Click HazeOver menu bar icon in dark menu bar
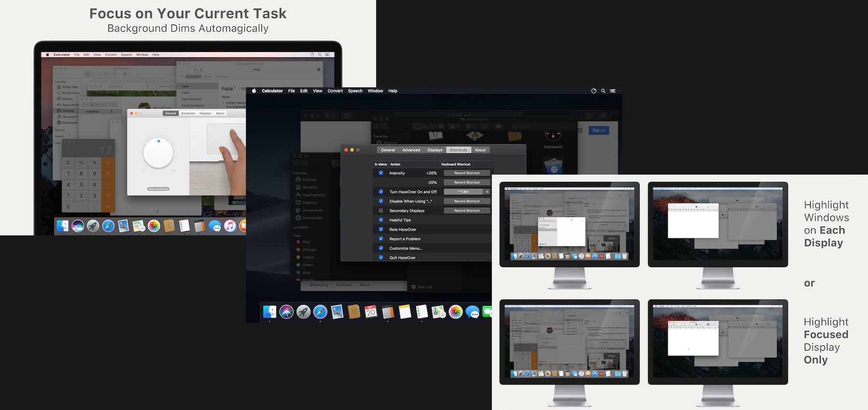This screenshot has height=410, width=868. [x=594, y=91]
